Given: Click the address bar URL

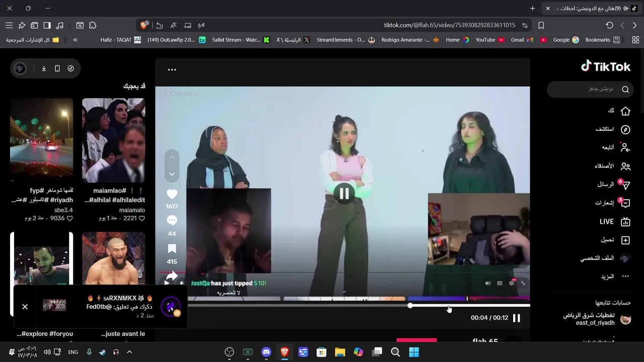Looking at the screenshot, I should (x=449, y=25).
